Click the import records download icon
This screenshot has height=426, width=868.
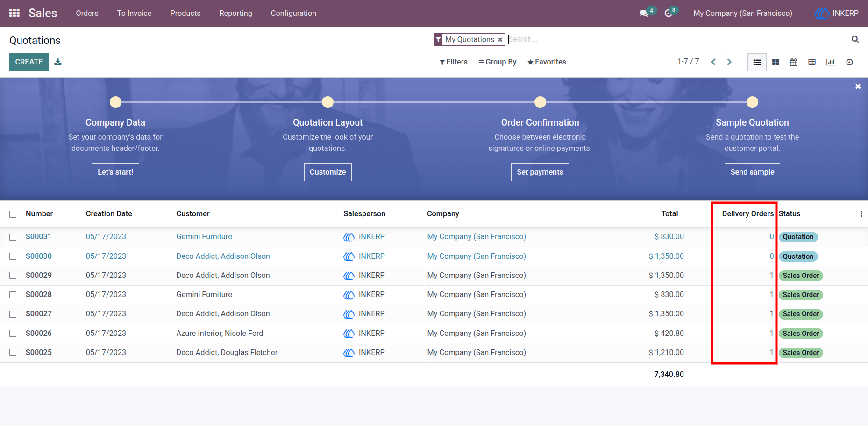(x=58, y=62)
